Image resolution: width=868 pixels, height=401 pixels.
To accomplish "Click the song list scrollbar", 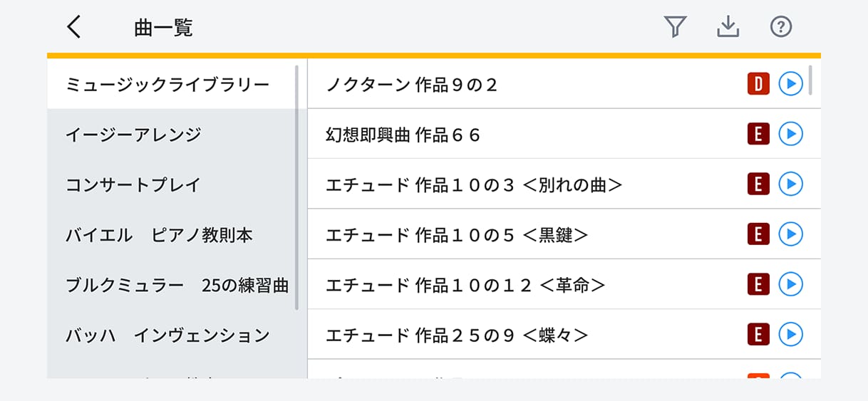I will 810,80.
